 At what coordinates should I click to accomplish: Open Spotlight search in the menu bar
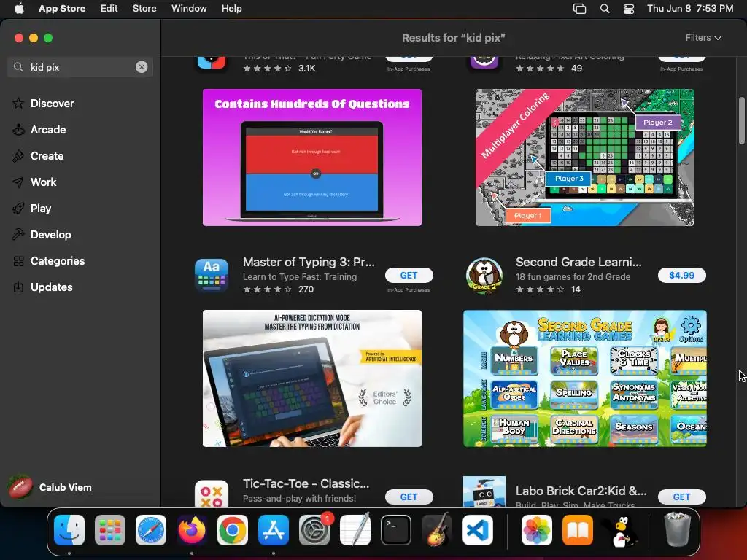point(605,9)
